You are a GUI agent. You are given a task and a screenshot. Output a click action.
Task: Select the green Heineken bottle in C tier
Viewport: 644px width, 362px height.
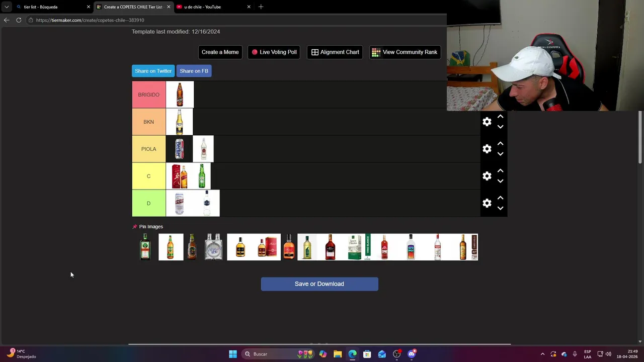[202, 176]
